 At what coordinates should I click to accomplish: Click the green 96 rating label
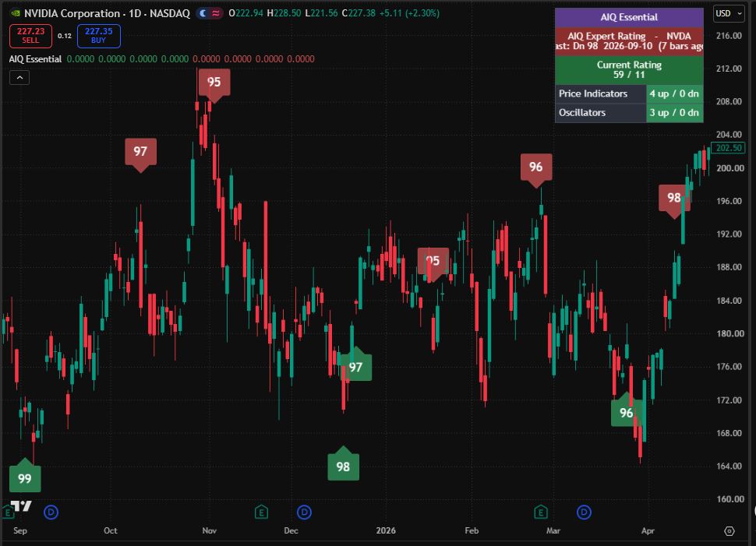(x=627, y=413)
